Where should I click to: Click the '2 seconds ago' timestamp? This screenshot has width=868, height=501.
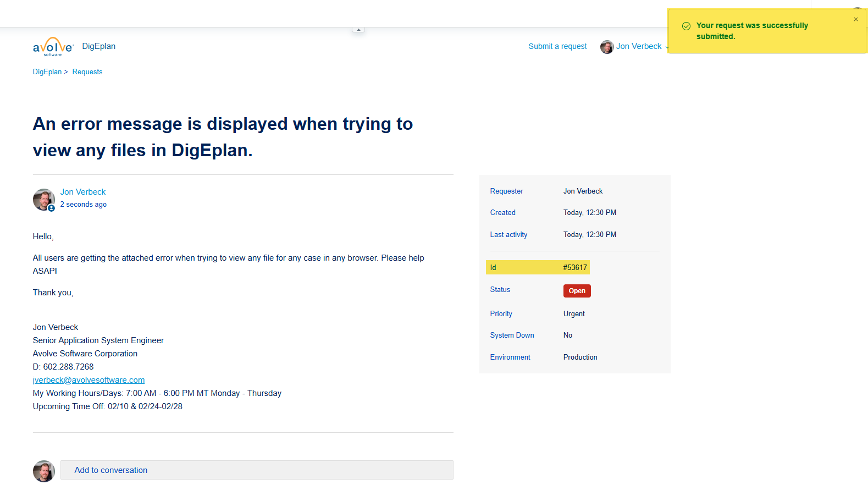click(84, 205)
